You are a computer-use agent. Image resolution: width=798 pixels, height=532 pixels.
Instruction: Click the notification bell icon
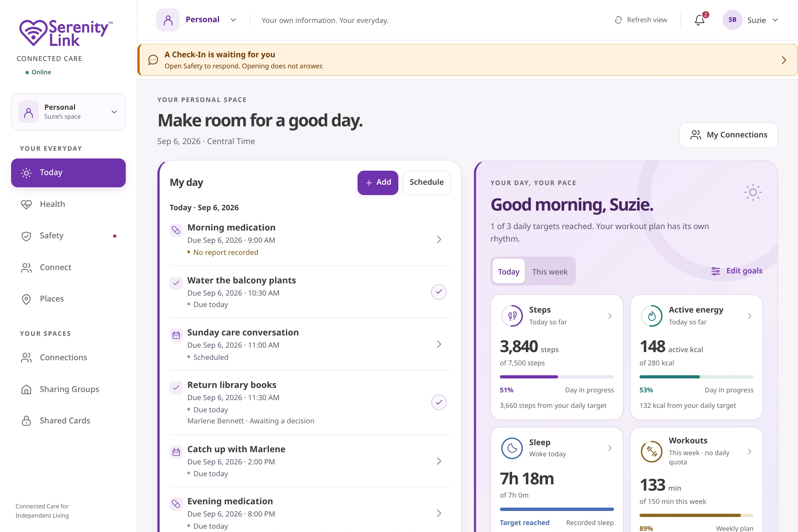click(x=699, y=20)
